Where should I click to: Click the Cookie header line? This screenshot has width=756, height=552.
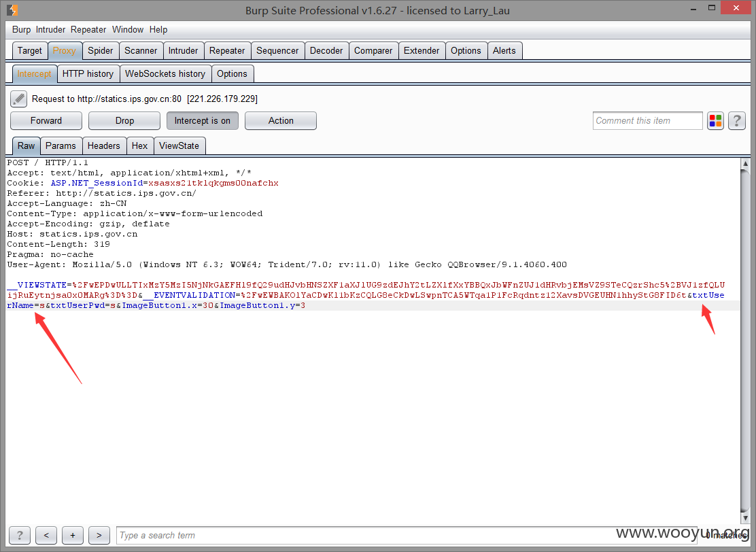143,183
